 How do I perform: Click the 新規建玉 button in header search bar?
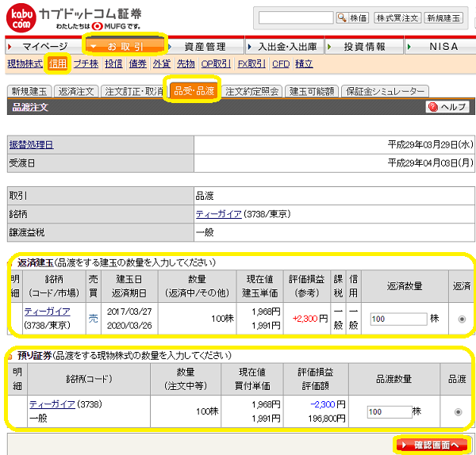click(x=443, y=18)
